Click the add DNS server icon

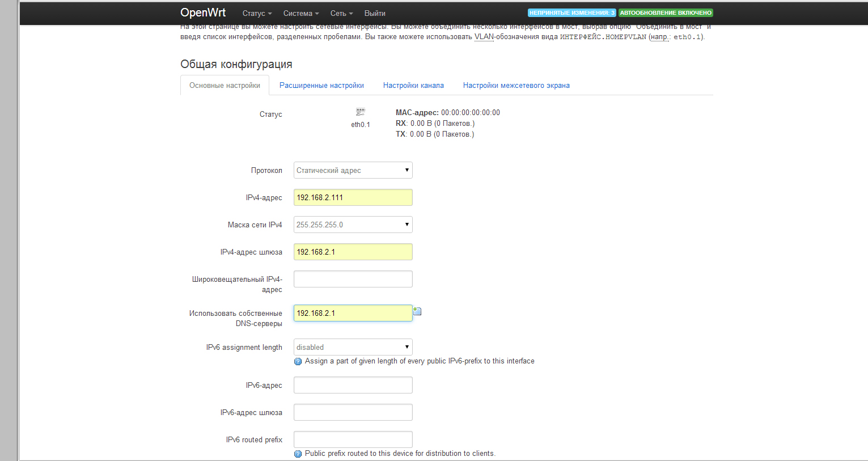(x=417, y=311)
